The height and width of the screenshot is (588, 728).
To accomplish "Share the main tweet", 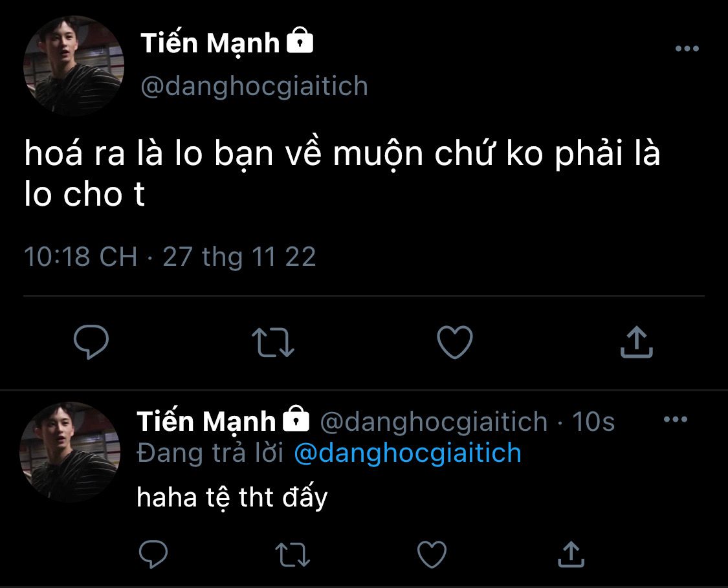I will pos(637,342).
